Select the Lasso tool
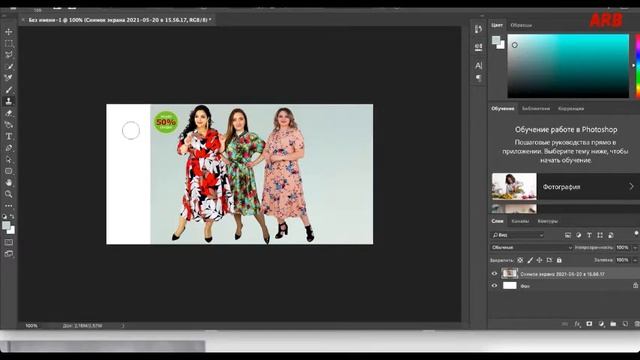Image resolution: width=640 pixels, height=360 pixels. pos(9,55)
